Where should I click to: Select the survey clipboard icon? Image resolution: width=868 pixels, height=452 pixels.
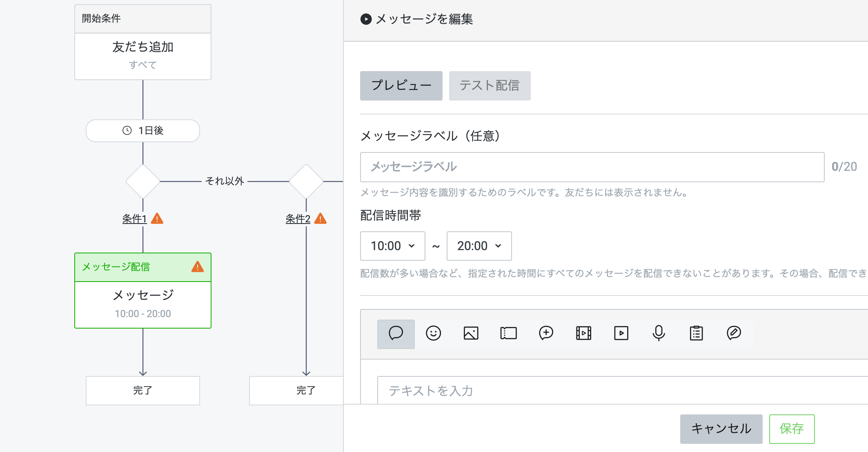point(696,333)
